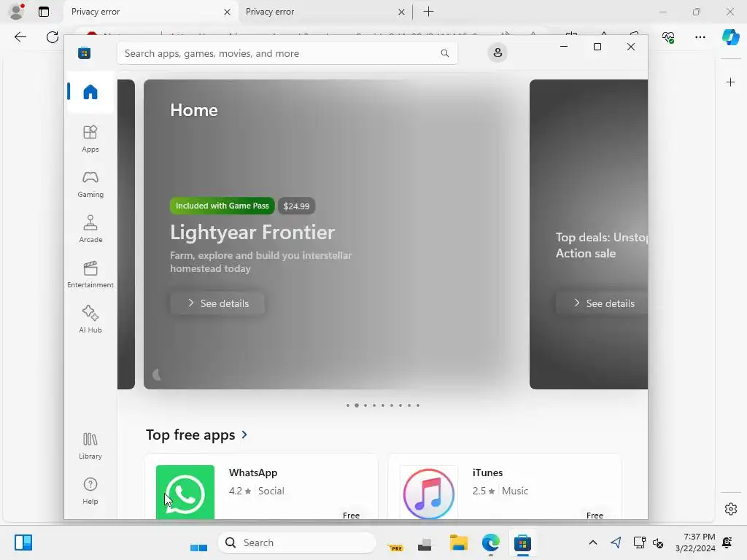Click the previous carousel card on left edge
The image size is (747, 560).
(126, 234)
